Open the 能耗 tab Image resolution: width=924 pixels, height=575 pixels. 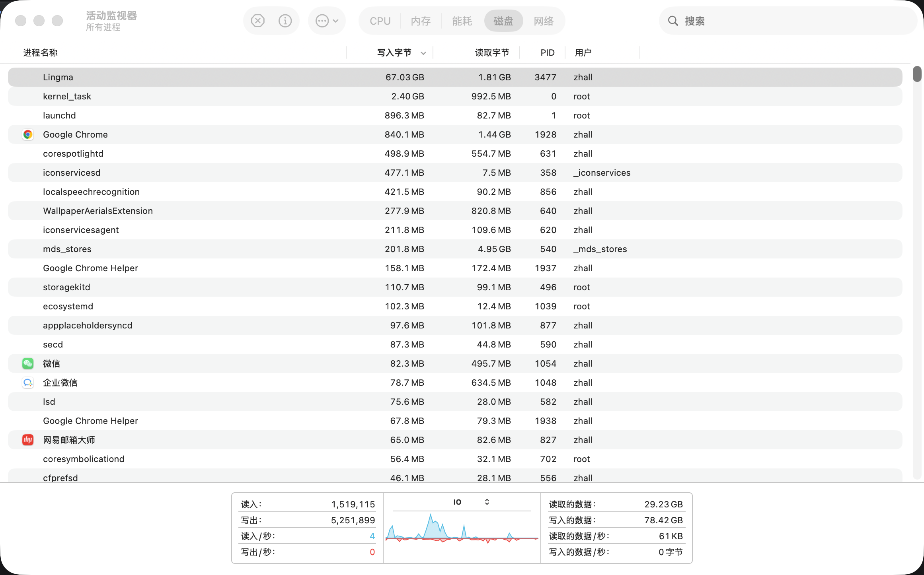pos(462,21)
